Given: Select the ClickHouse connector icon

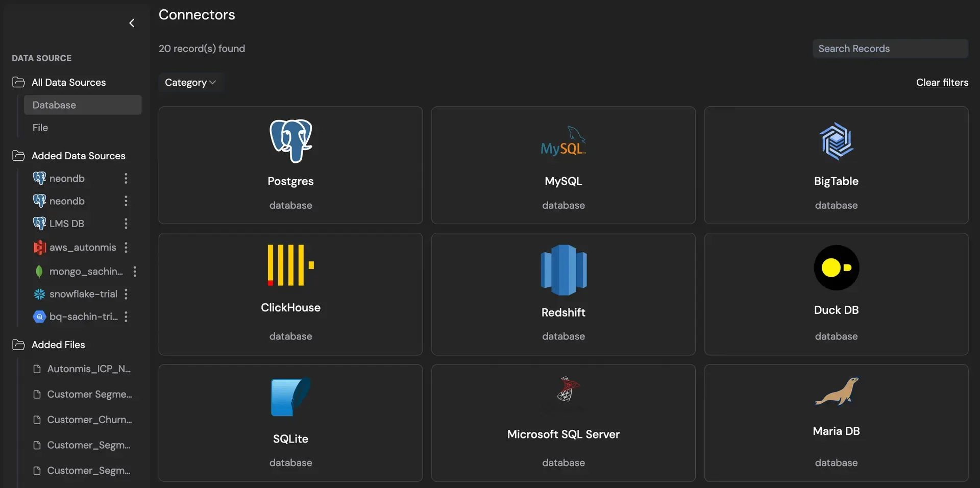Looking at the screenshot, I should [290, 265].
